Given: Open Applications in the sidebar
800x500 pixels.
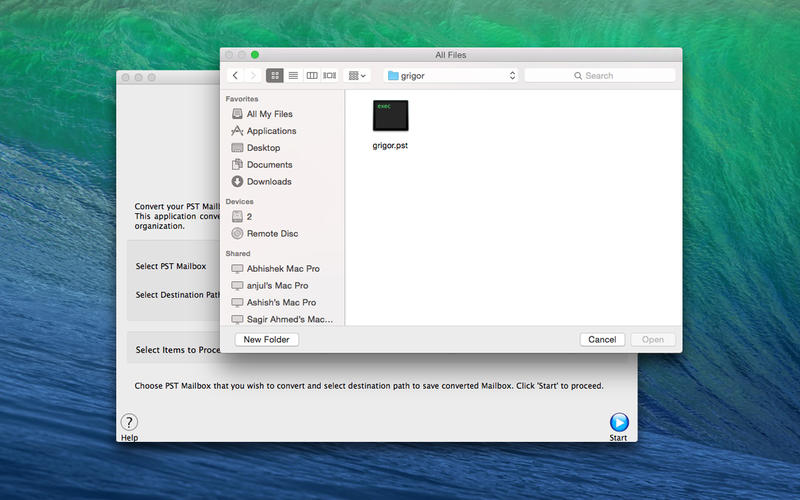Looking at the screenshot, I should point(271,131).
